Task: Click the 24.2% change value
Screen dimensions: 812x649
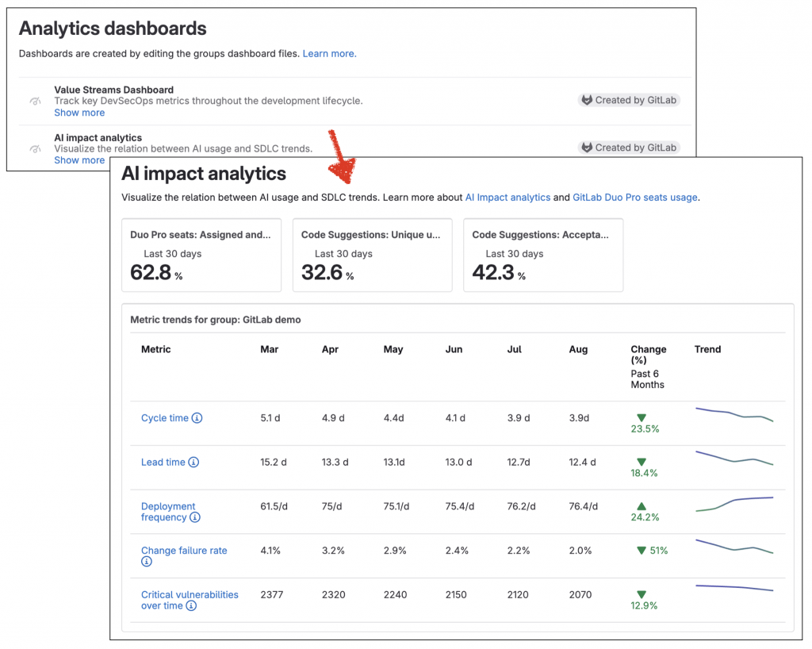Action: pos(645,517)
